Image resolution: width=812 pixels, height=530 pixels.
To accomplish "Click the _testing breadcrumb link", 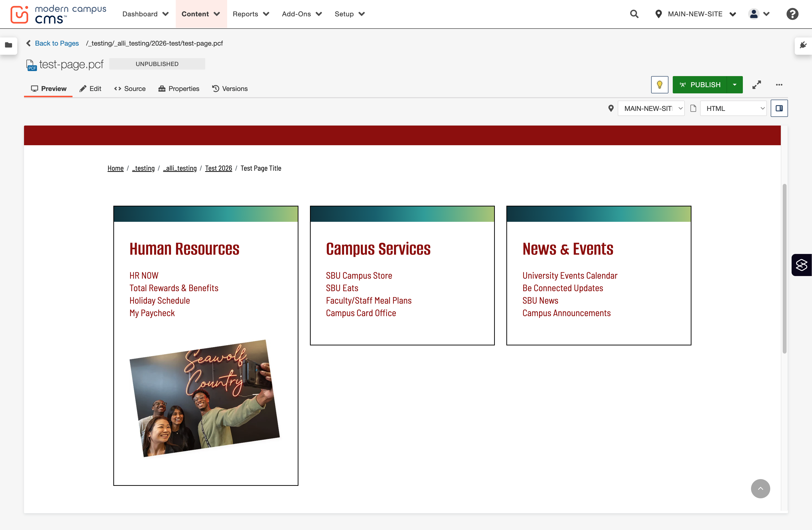I will 143,168.
